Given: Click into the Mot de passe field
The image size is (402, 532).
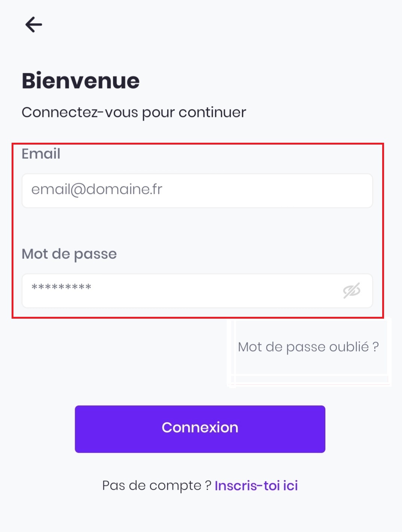Looking at the screenshot, I should 197,291.
